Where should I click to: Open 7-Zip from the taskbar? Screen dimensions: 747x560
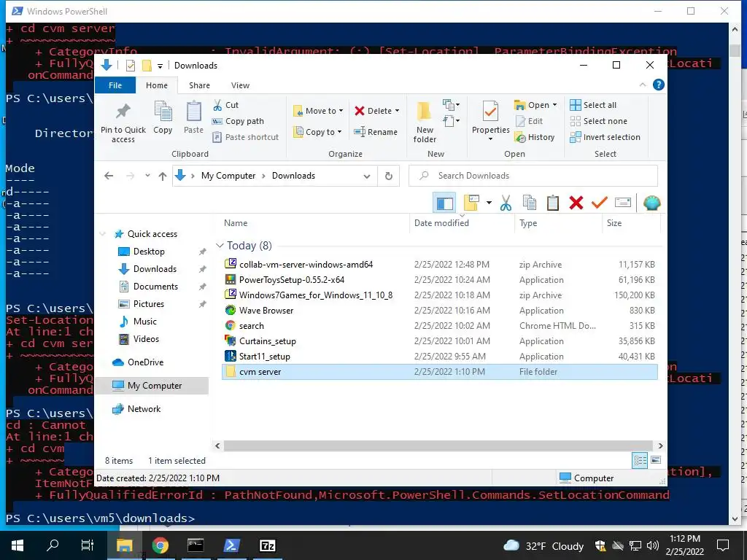point(267,545)
